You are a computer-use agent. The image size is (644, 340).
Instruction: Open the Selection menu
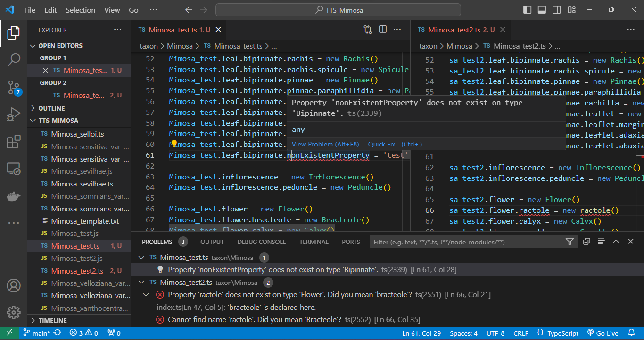tap(80, 10)
